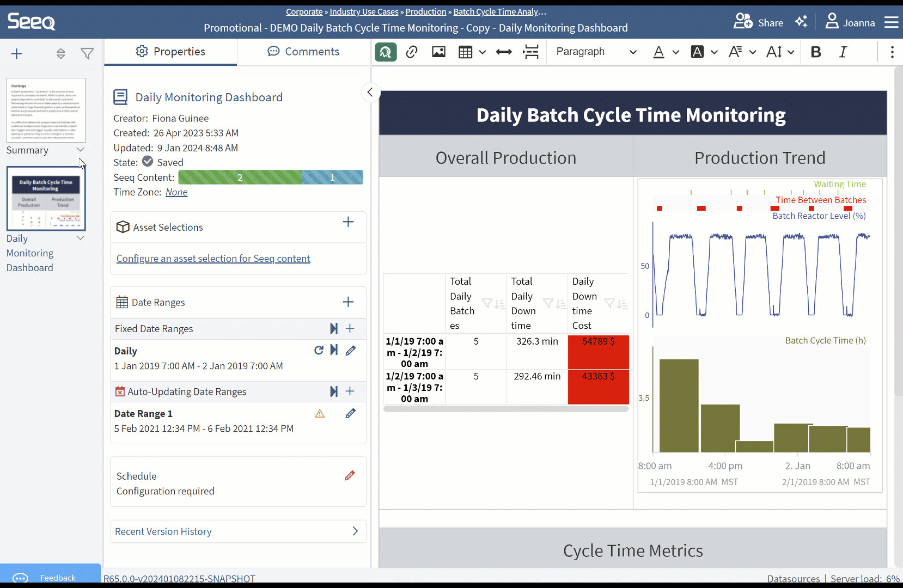The width and height of the screenshot is (903, 588).
Task: Add a new document with plus icon
Action: click(x=17, y=53)
